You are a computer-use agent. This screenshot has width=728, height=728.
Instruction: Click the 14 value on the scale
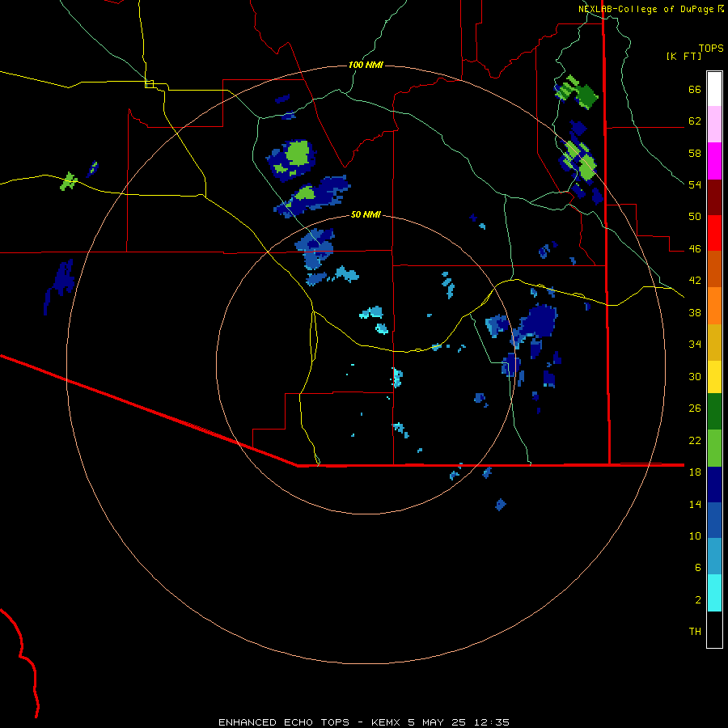(x=695, y=504)
